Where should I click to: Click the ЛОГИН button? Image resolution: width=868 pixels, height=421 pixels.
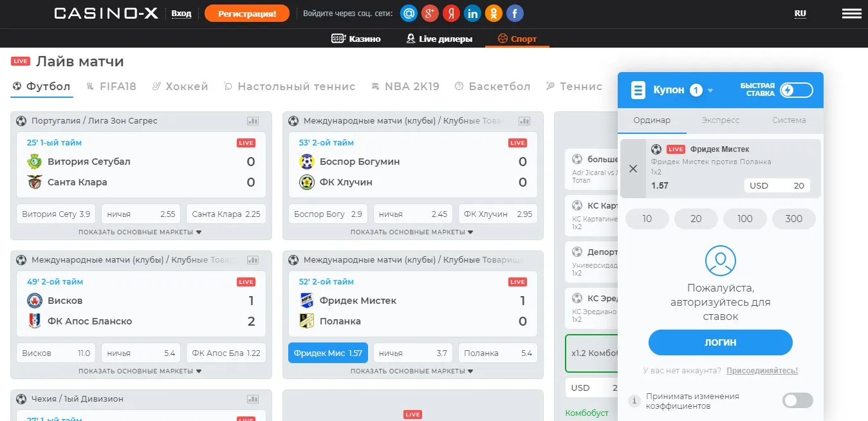click(721, 342)
